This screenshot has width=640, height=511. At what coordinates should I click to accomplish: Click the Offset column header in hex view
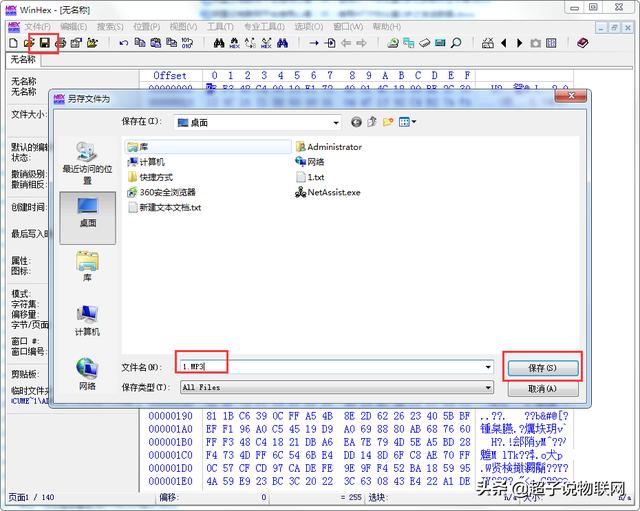(170, 76)
